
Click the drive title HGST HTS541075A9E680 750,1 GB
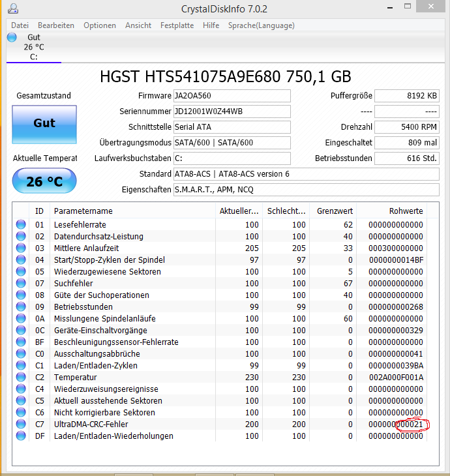click(x=226, y=76)
